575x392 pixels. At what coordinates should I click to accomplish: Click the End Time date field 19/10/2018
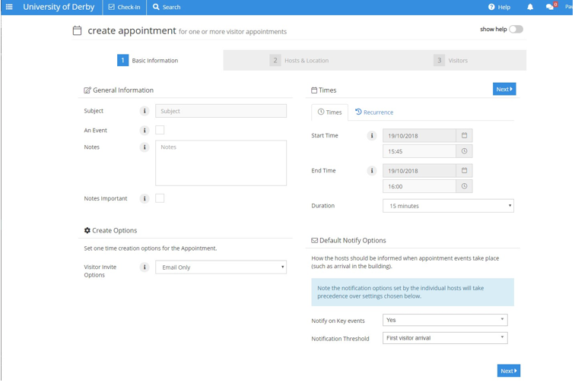(420, 171)
